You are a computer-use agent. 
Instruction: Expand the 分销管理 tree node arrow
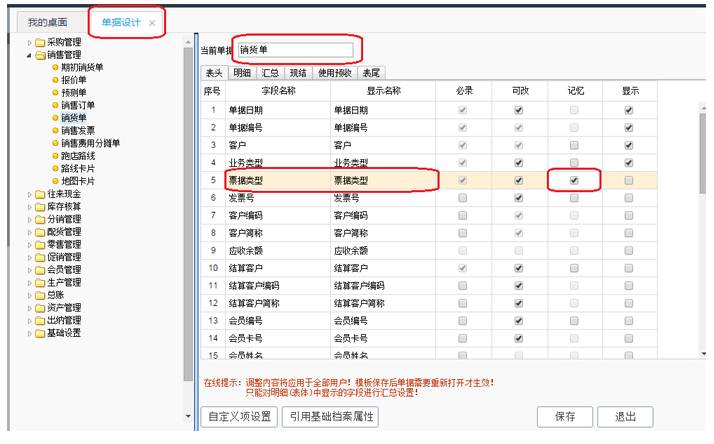[x=30, y=220]
